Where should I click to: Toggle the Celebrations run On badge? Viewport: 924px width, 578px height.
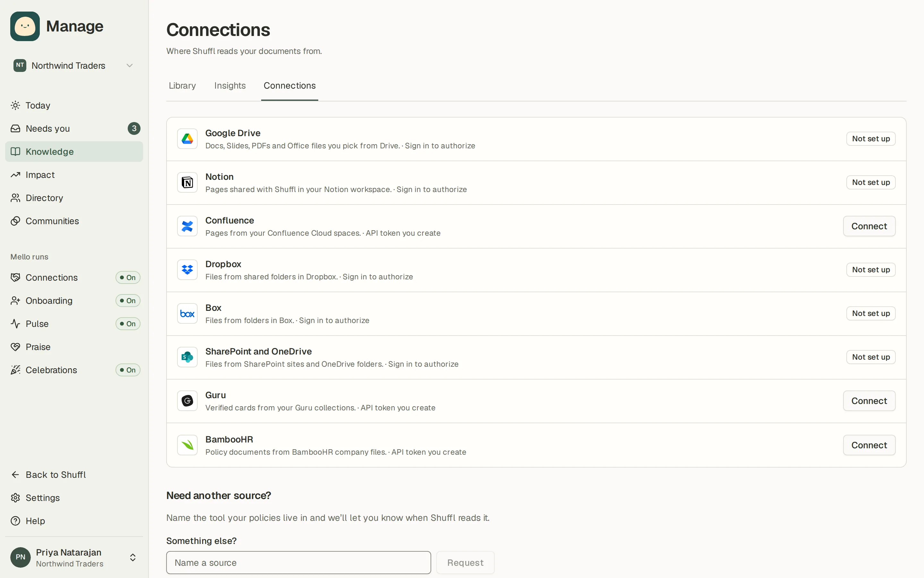(x=128, y=370)
